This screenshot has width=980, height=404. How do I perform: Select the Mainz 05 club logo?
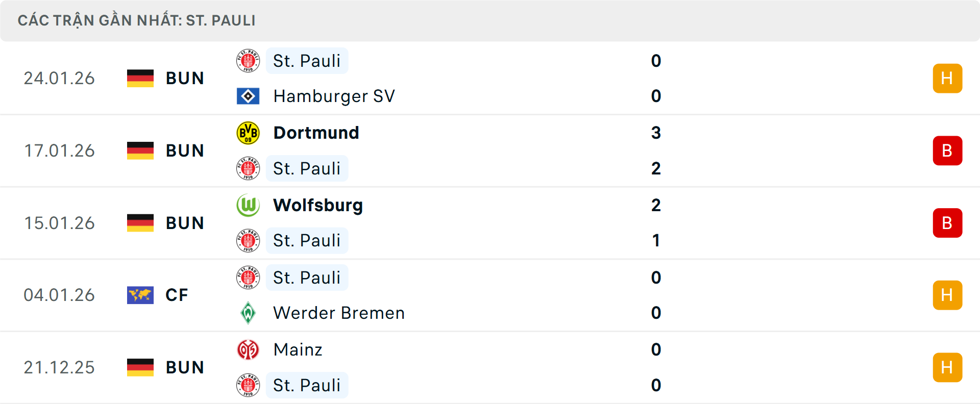coord(249,349)
